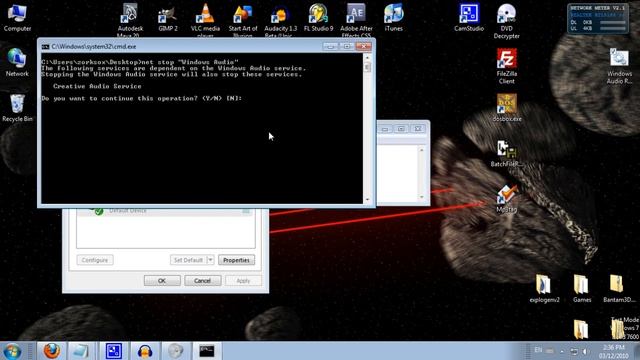Viewport: 640px width, 360px height.
Task: Click the Set Default button
Action: pos(188,260)
